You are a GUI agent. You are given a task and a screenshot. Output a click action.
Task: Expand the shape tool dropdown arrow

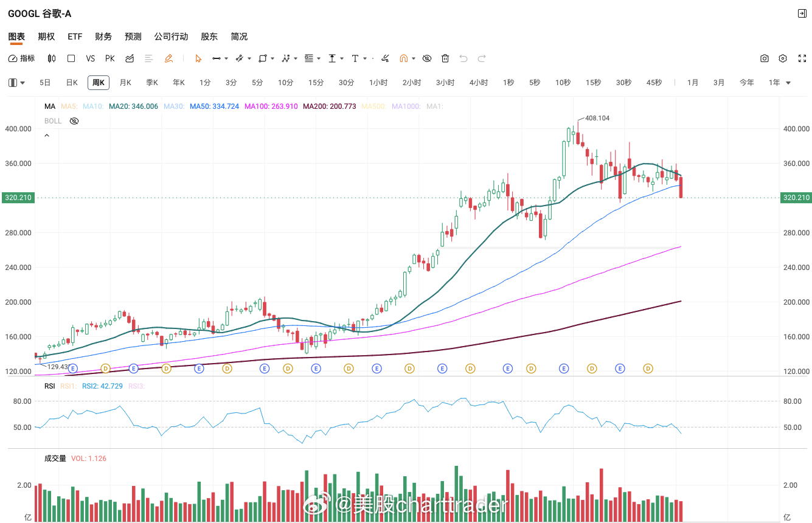pyautogui.click(x=273, y=58)
